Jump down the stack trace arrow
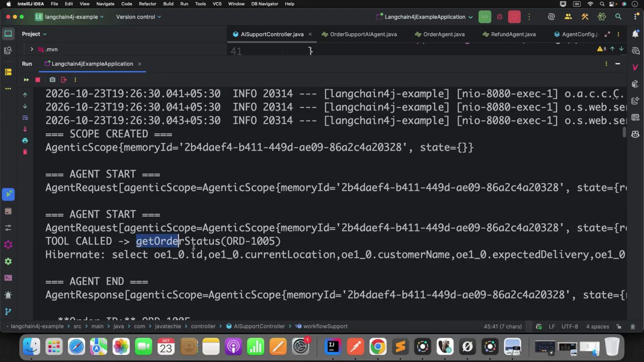The height and width of the screenshot is (362, 644). coord(25,106)
